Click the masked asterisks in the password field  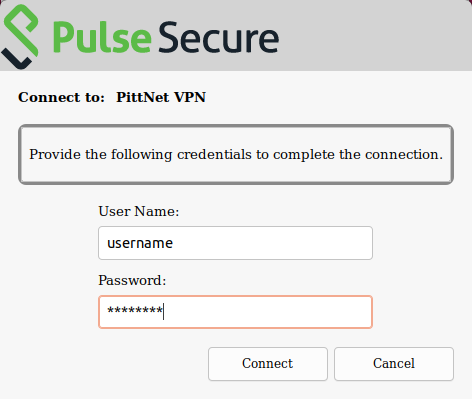click(135, 311)
